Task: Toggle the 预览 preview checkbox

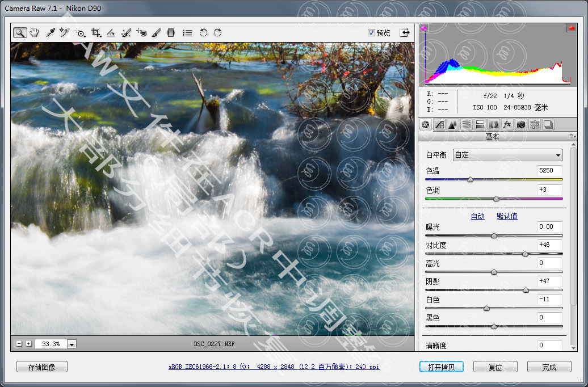Action: click(x=371, y=32)
